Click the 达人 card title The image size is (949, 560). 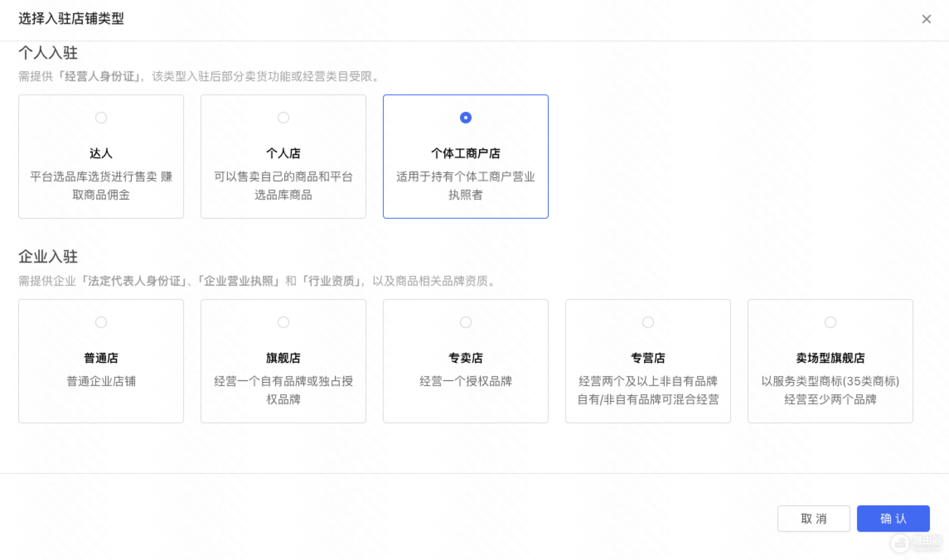pos(101,153)
